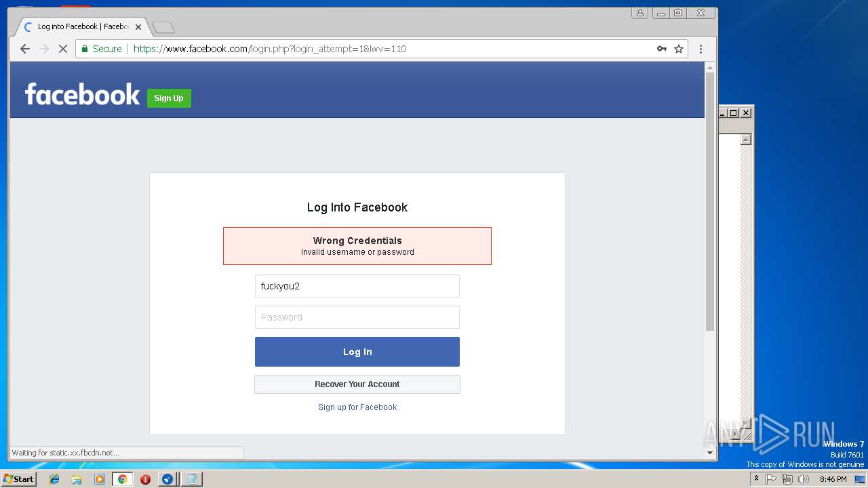Open a new tab

coord(163,27)
